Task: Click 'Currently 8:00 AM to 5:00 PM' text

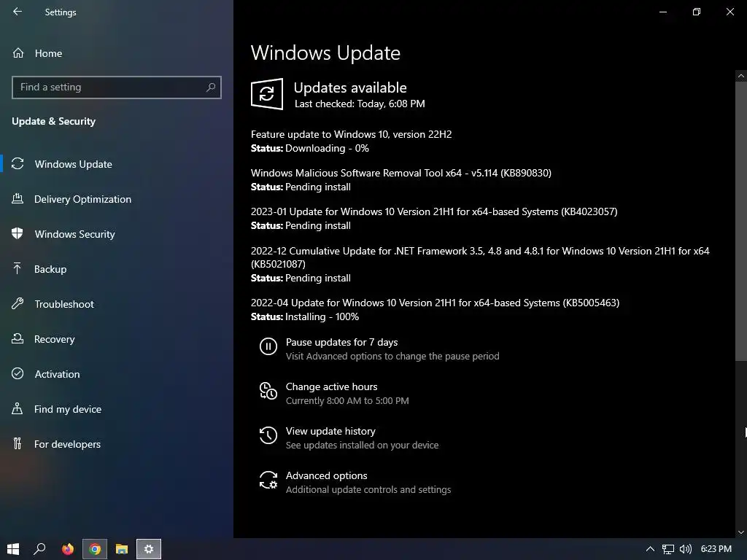Action: click(x=347, y=400)
